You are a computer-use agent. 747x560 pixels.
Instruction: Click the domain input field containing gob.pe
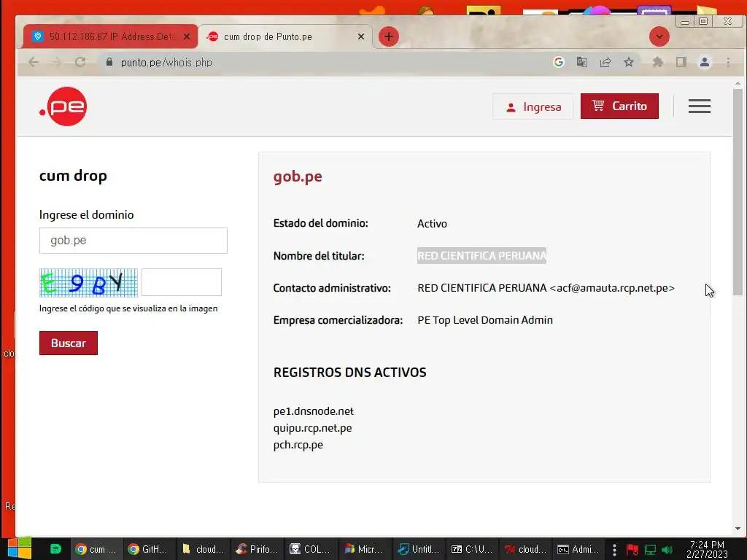click(x=133, y=241)
